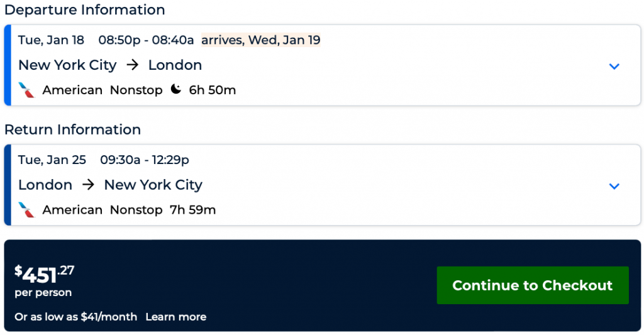The height and width of the screenshot is (335, 644).
Task: Click the $451.27 per person price
Action: tap(45, 275)
